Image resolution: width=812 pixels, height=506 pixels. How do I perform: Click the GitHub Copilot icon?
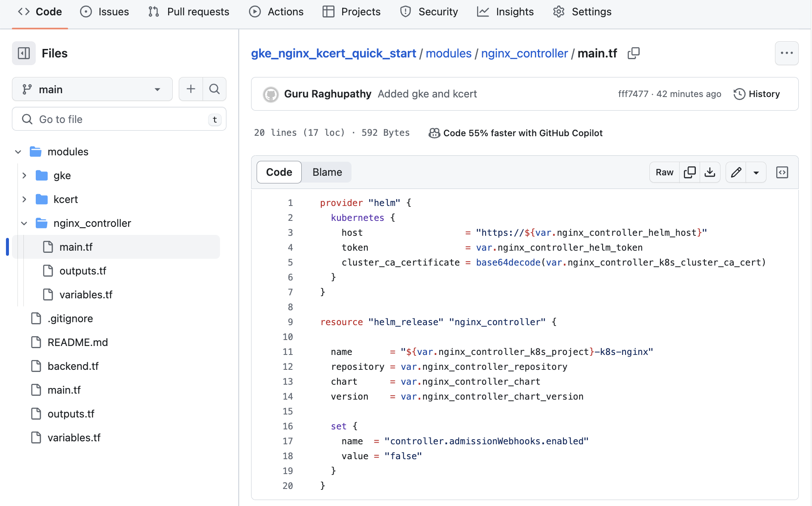(434, 133)
